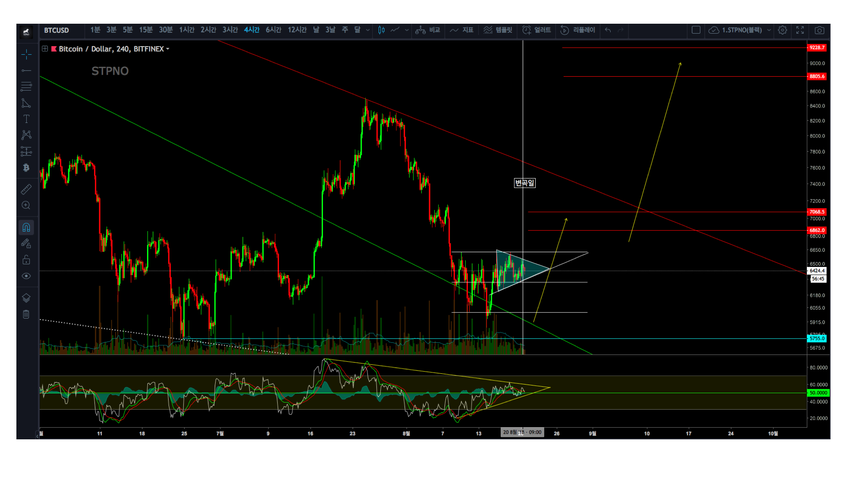Expand the Bitcoin / Dollar legend dropdown
Viewport: 853px width, 504px height.
pyautogui.click(x=168, y=49)
